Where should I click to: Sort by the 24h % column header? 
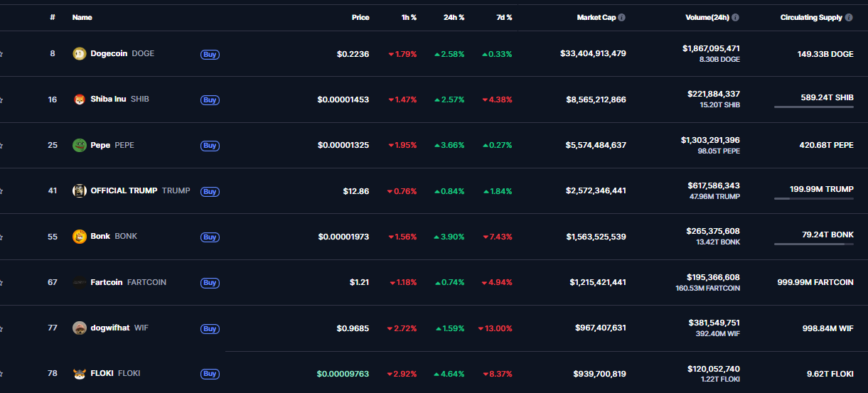pyautogui.click(x=452, y=18)
